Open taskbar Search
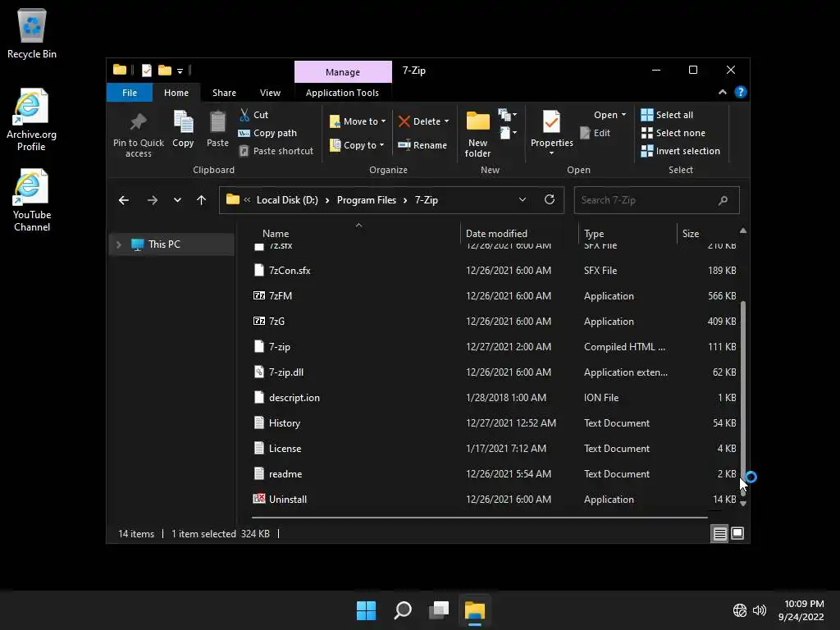Image resolution: width=840 pixels, height=630 pixels. (x=403, y=610)
